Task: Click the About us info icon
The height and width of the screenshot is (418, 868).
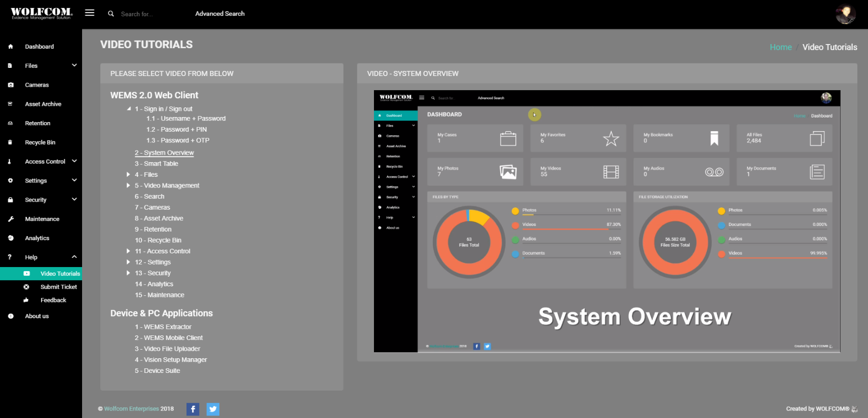Action: tap(11, 316)
